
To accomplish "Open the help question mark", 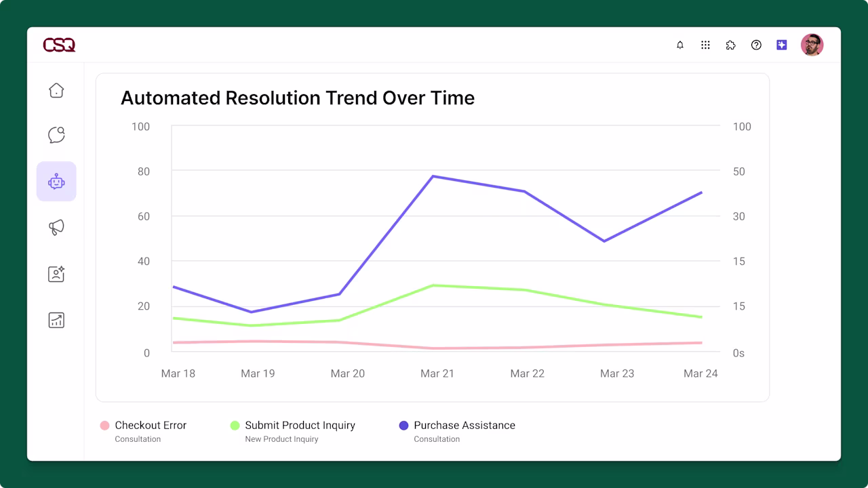I will tap(756, 45).
